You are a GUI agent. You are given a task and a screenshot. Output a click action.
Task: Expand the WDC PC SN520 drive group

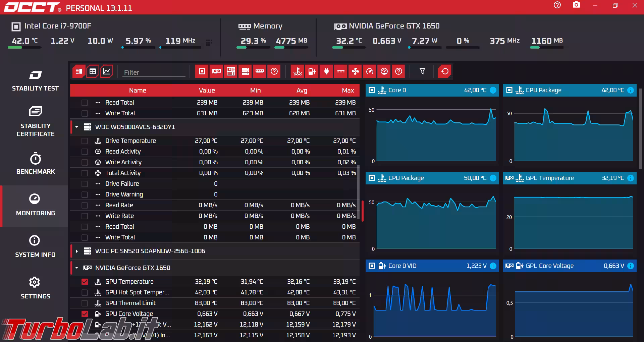click(77, 251)
